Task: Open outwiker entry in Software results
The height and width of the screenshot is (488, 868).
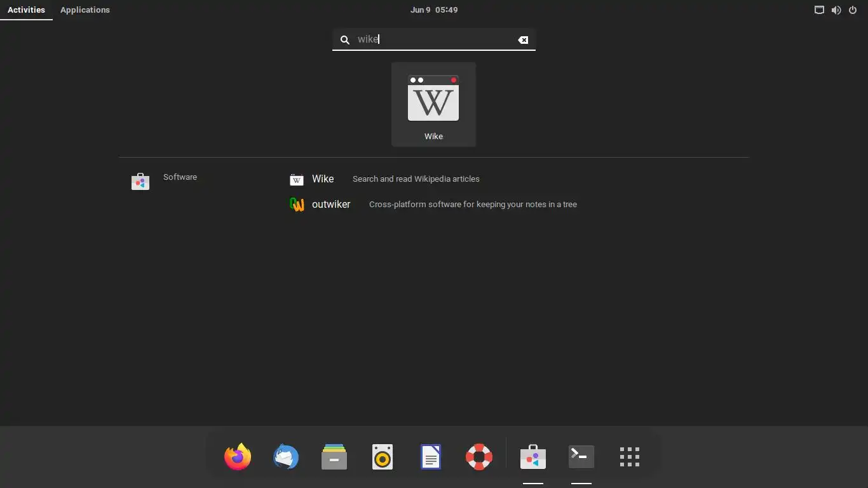Action: [331, 205]
